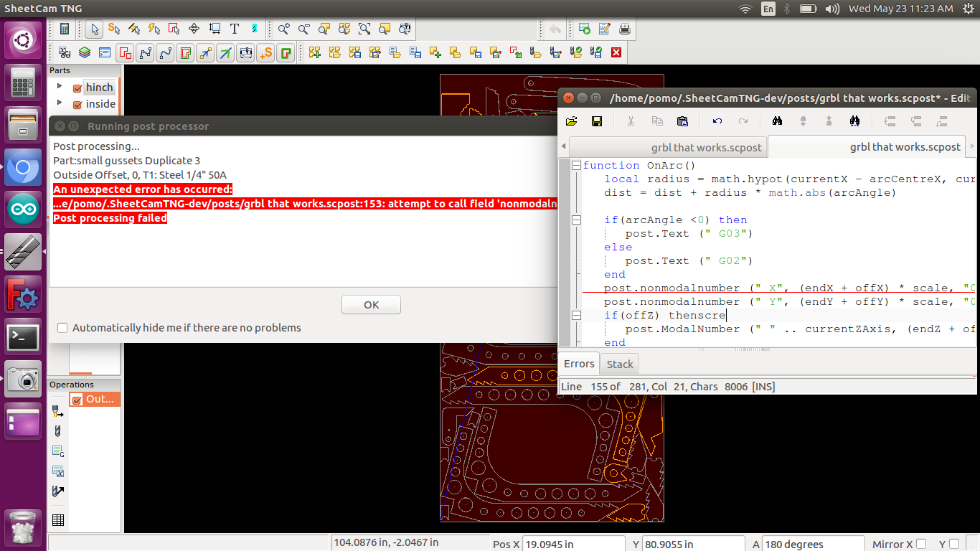This screenshot has height=551, width=980.
Task: Open Find binoculars in editor toolbar
Action: coord(777,121)
